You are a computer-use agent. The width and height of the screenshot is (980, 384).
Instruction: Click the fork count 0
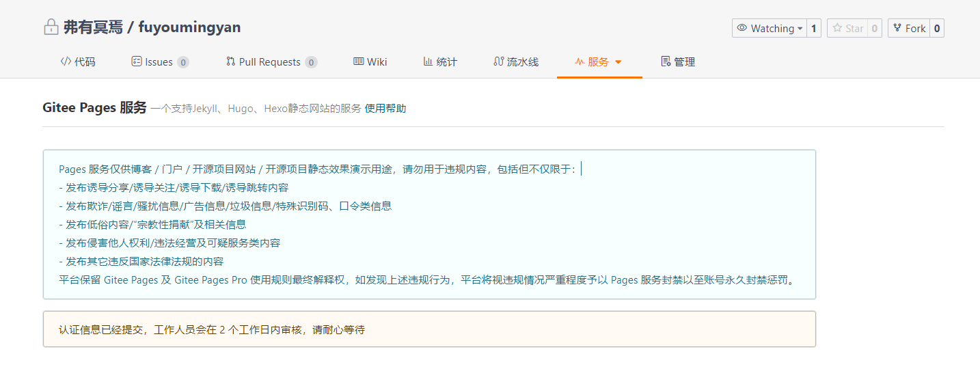click(x=936, y=28)
